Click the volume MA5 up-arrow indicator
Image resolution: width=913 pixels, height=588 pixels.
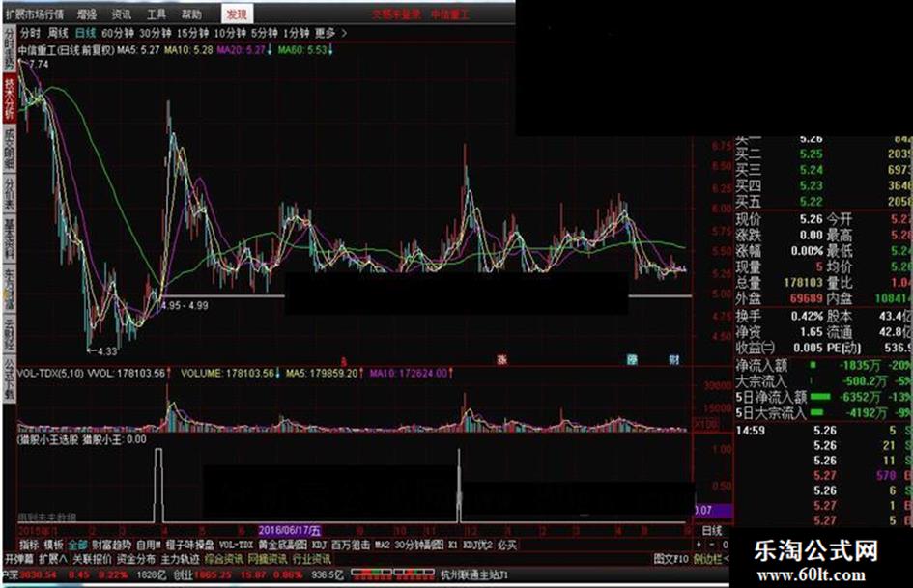(x=361, y=373)
